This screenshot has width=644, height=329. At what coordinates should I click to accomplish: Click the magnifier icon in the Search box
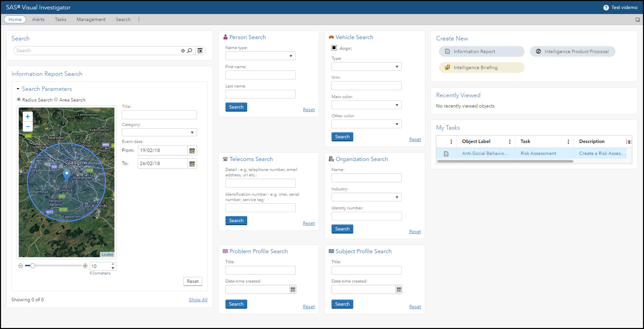pos(190,50)
